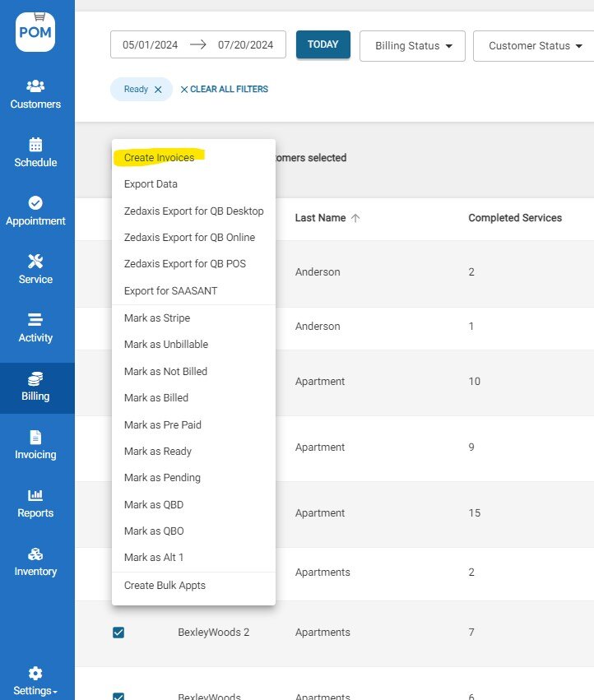Screen dimensions: 594x700
Task: Uncheck the BexleyWoods 2 row checkbox
Action: coord(118,633)
